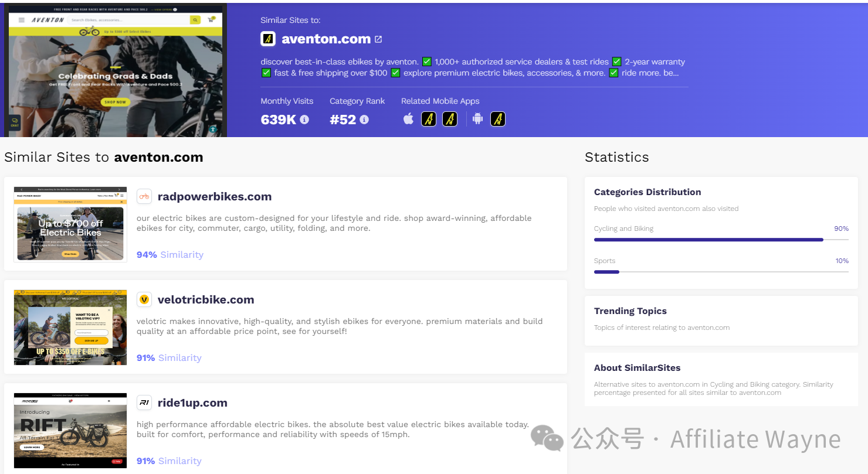This screenshot has width=868, height=474.
Task: Click the aventon.com title in header
Action: point(326,39)
